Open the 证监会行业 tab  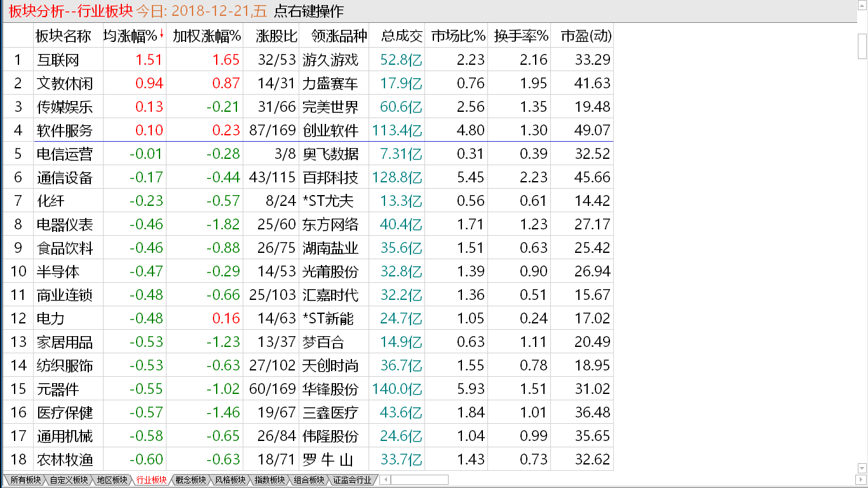coord(352,480)
